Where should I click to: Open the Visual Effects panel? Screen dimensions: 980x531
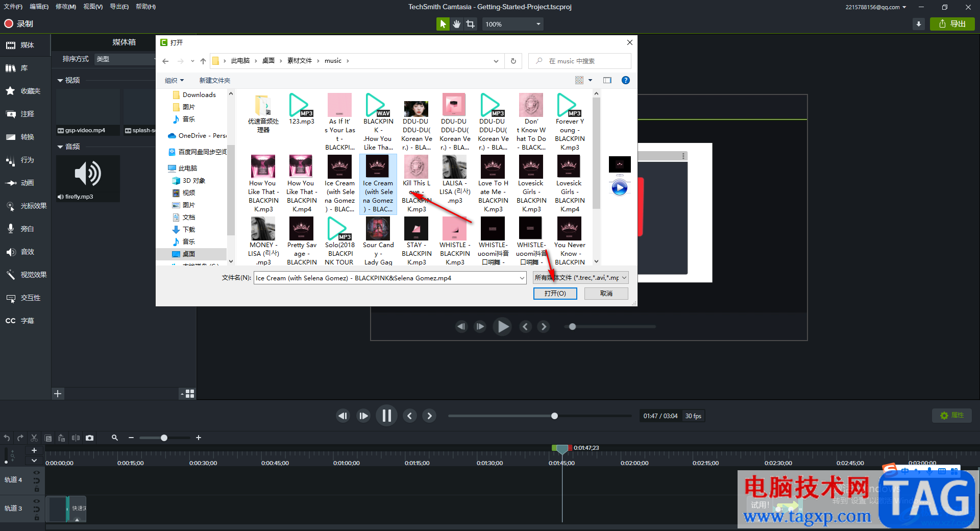tap(26, 275)
